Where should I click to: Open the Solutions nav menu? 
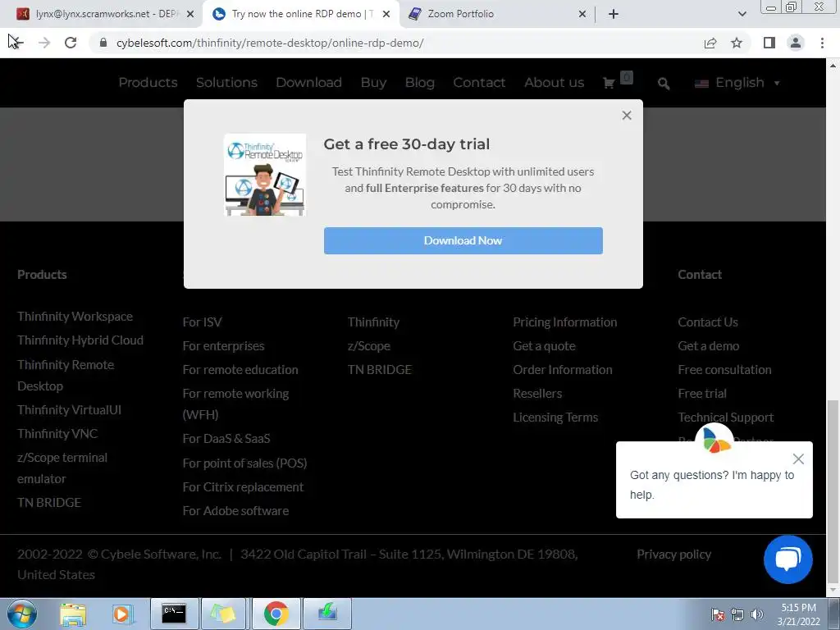coord(226,83)
